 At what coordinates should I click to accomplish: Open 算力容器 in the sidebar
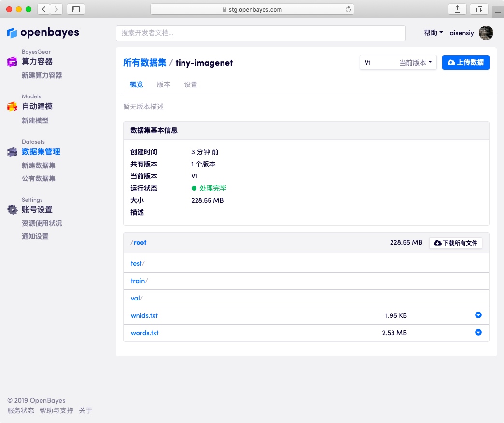(x=37, y=61)
